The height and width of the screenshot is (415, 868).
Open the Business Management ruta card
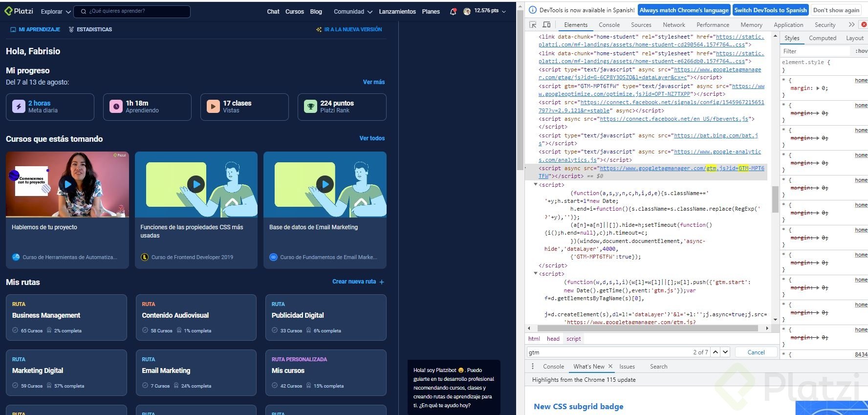tap(66, 317)
